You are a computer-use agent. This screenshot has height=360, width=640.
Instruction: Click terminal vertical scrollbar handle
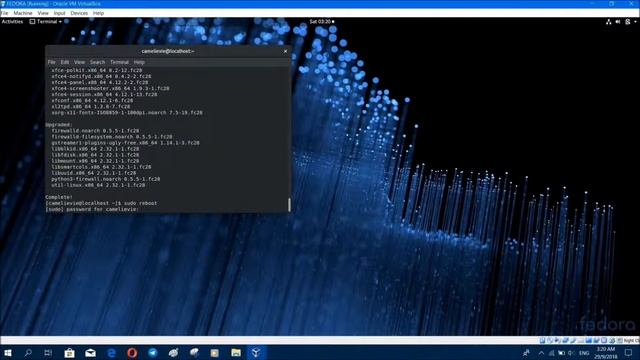coord(289,204)
